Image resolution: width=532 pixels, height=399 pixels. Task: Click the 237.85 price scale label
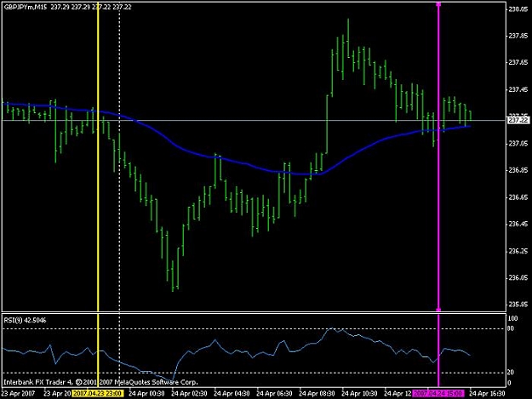tap(518, 36)
